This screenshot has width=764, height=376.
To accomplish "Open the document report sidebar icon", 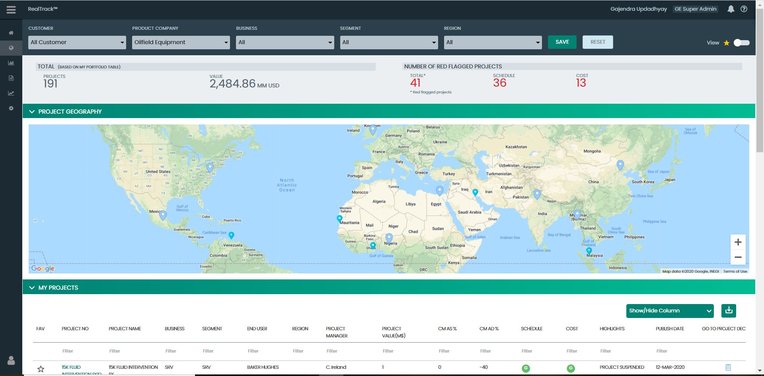I will [11, 78].
